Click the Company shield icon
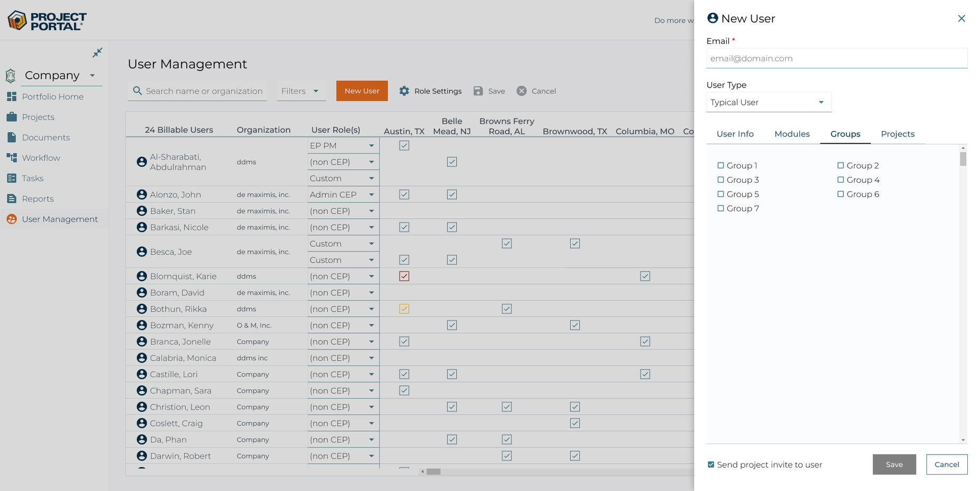 tap(11, 76)
